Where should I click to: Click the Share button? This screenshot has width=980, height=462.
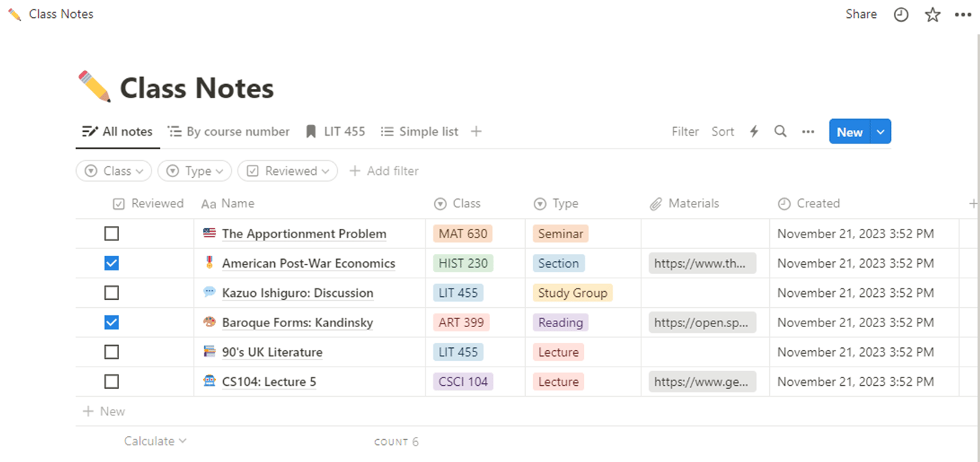point(861,14)
